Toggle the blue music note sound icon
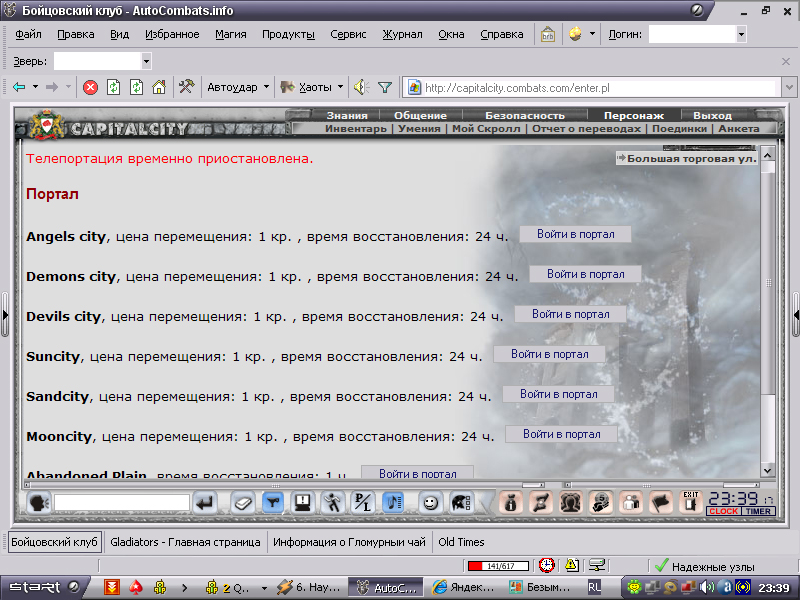The width and height of the screenshot is (800, 600). click(x=393, y=503)
